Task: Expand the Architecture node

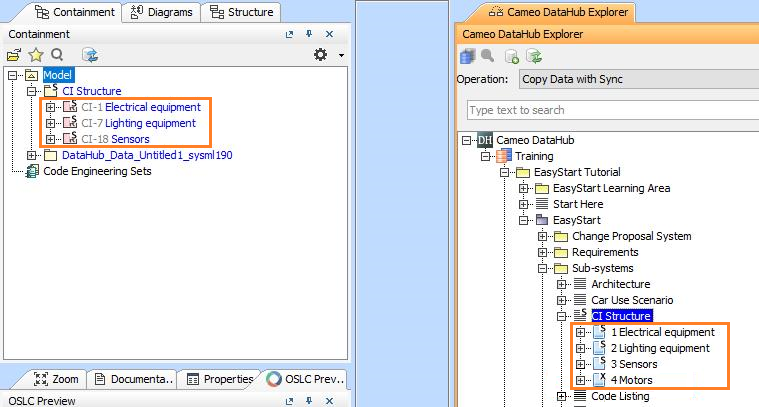Action: [x=561, y=284]
